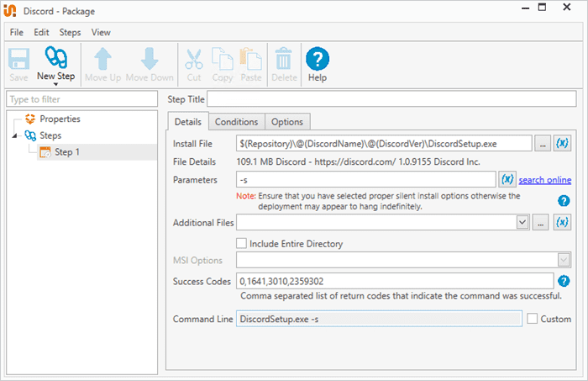The width and height of the screenshot is (588, 381).
Task: Click the Copy pages icon
Action: [x=223, y=59]
